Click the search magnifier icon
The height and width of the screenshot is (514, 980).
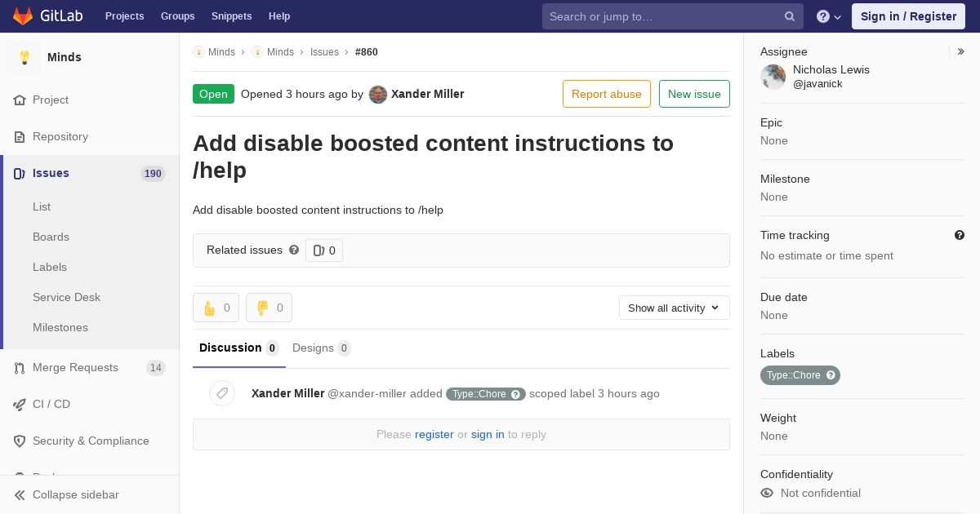(790, 16)
